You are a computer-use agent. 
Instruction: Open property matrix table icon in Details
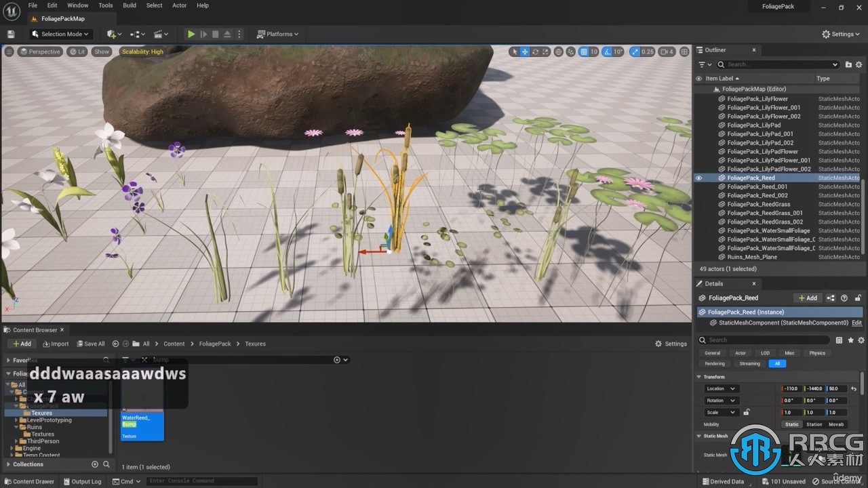[840, 340]
